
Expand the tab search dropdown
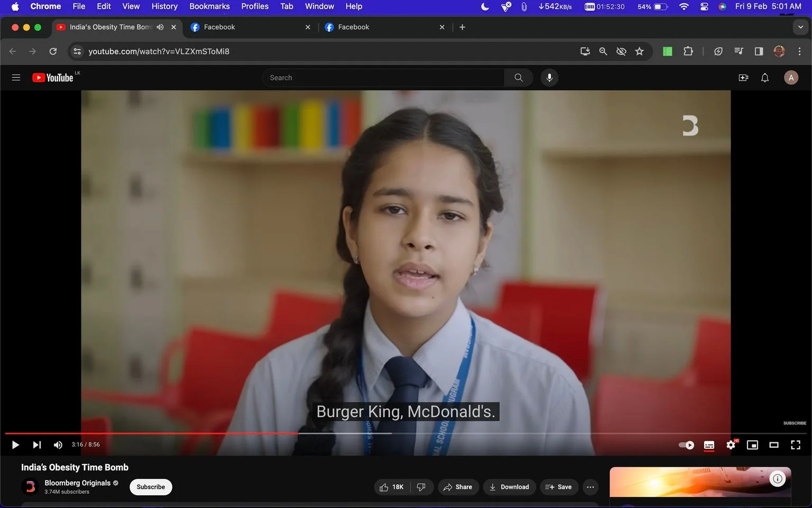pos(800,27)
